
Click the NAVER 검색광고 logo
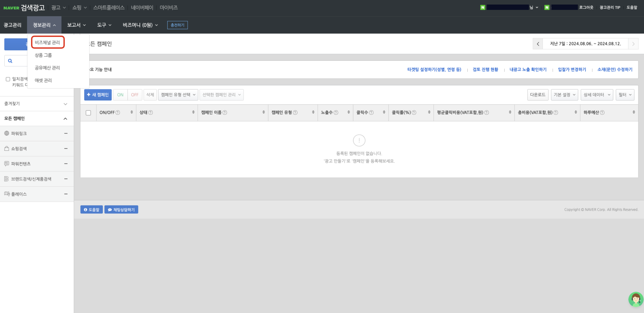(x=24, y=7)
